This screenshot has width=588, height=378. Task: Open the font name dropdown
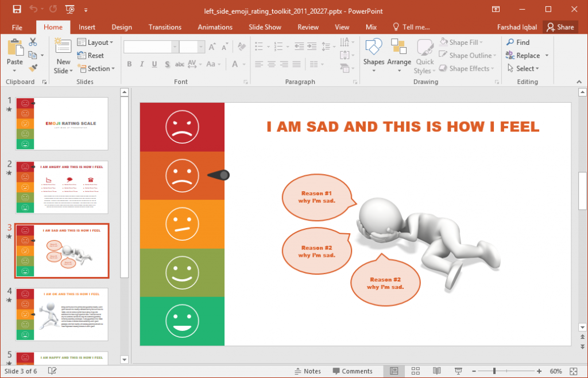click(175, 47)
